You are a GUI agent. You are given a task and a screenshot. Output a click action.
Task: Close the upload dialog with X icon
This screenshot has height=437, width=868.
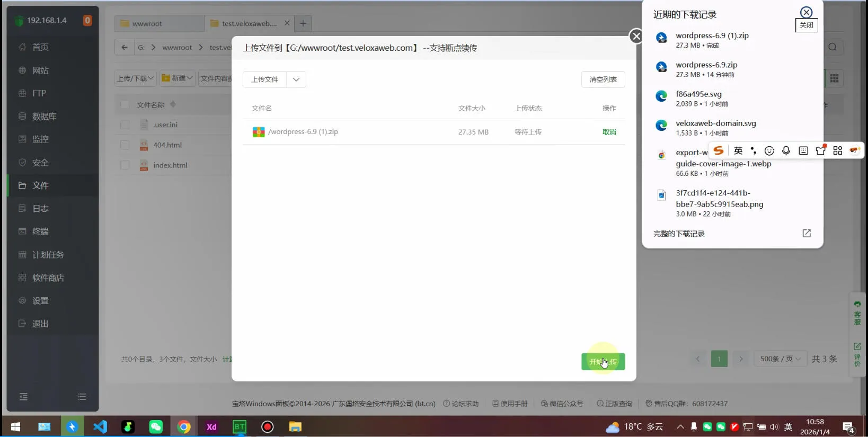[x=636, y=36]
